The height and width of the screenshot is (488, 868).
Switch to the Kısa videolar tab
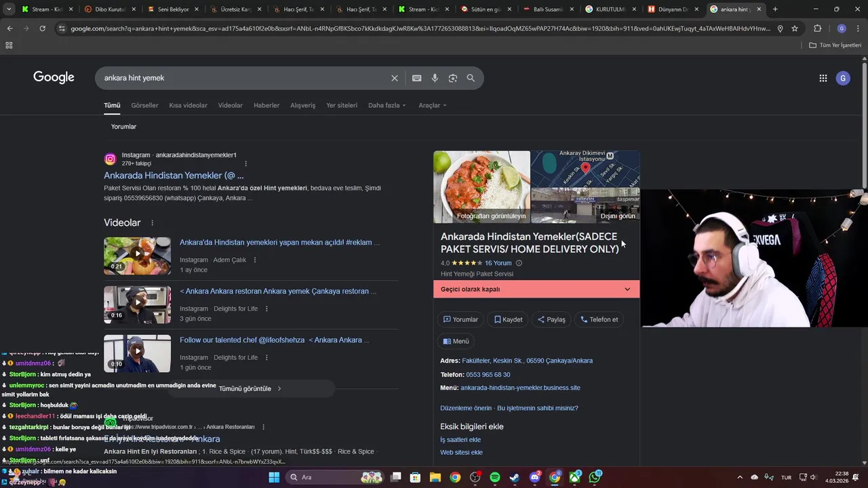188,106
